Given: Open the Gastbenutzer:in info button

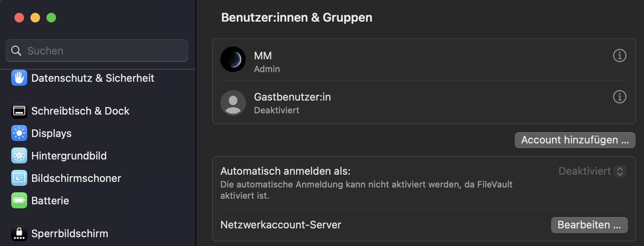Looking at the screenshot, I should point(620,97).
